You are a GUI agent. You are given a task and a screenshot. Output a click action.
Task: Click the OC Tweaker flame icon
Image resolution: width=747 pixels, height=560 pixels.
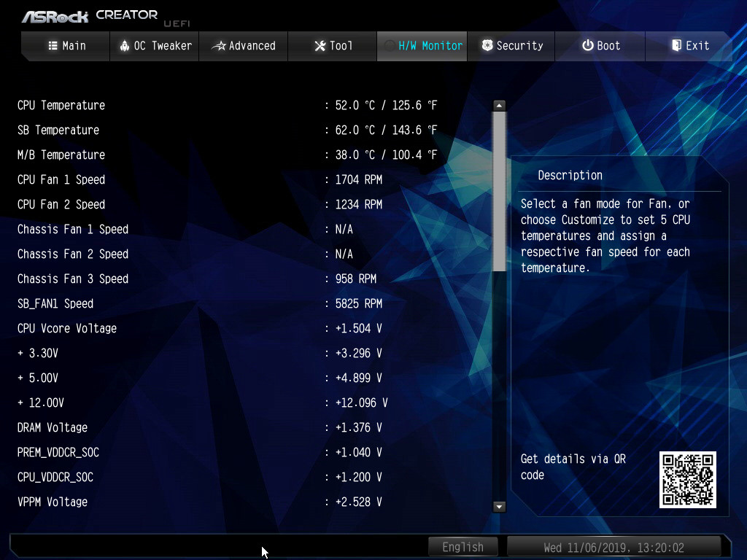coord(124,45)
